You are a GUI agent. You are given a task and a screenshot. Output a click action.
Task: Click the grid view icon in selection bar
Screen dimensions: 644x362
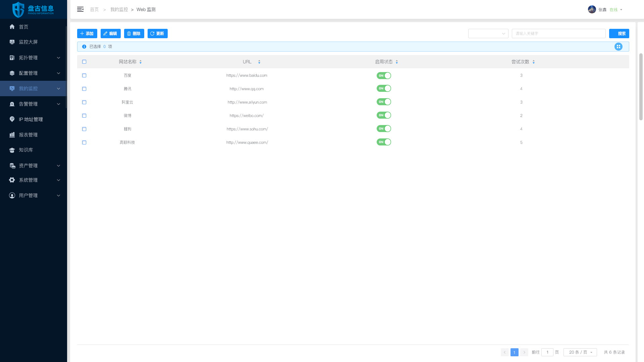pyautogui.click(x=618, y=47)
